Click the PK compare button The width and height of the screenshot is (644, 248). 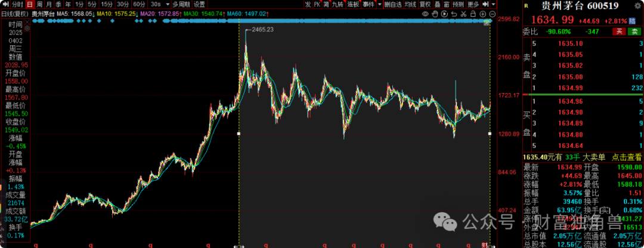click(x=317, y=4)
